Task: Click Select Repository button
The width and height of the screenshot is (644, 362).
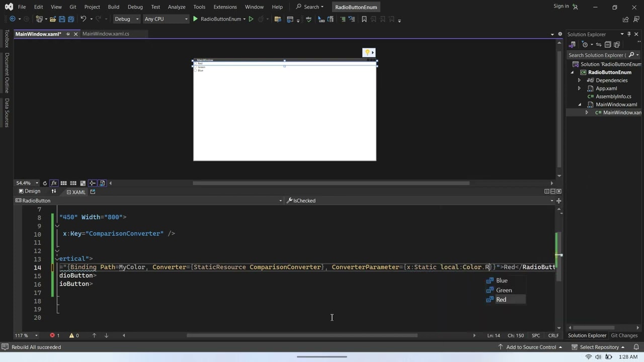Action: pyautogui.click(x=598, y=347)
